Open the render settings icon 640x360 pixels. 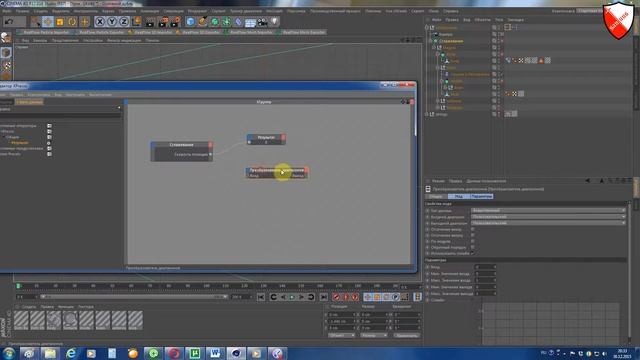pyautogui.click(x=176, y=21)
